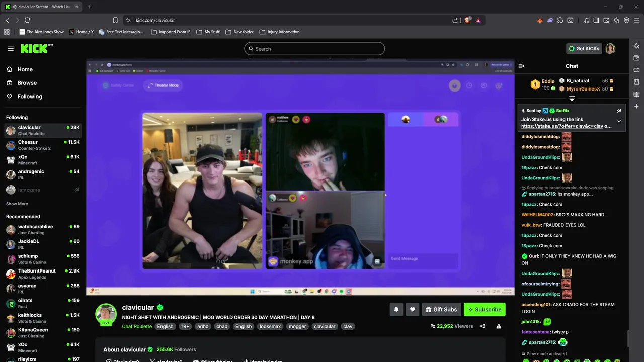644x362 pixels.
Task: Expand following list with Show More
Action: click(x=17, y=204)
